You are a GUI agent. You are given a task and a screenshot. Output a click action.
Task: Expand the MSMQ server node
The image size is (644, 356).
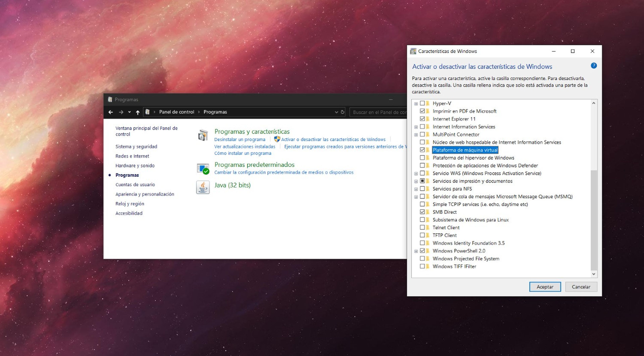click(x=416, y=197)
